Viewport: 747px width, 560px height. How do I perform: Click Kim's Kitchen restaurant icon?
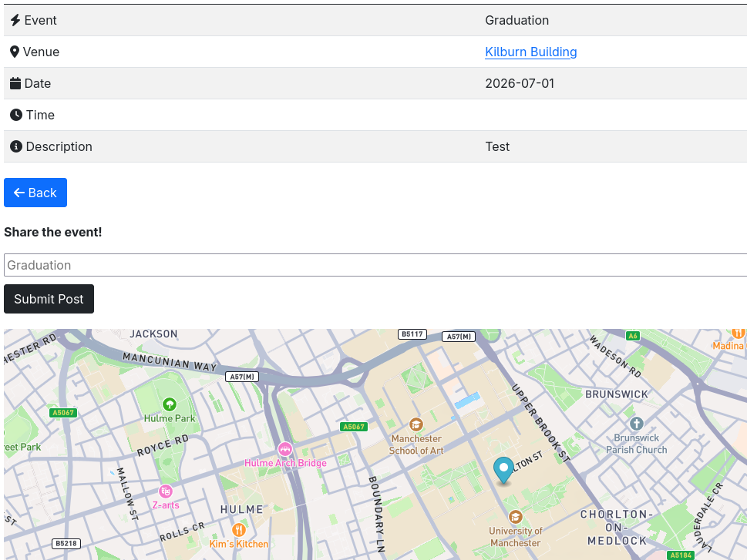pos(239,529)
